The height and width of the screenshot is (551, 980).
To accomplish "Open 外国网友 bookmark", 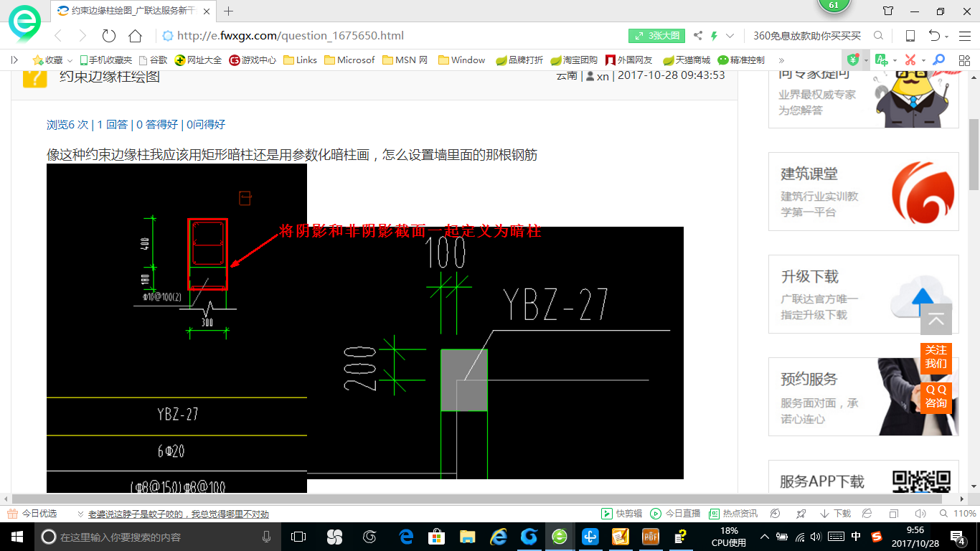I will pyautogui.click(x=629, y=60).
